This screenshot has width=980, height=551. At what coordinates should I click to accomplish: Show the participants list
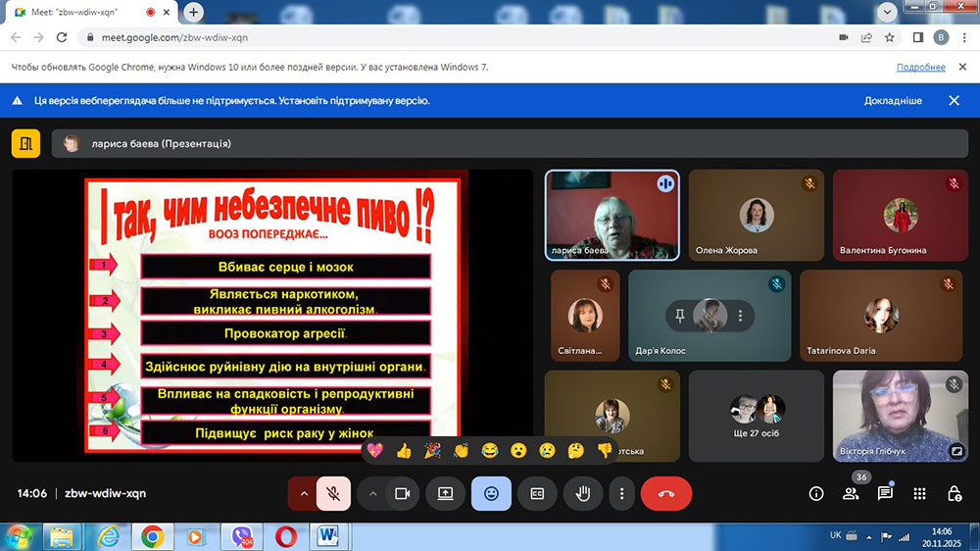coord(851,494)
